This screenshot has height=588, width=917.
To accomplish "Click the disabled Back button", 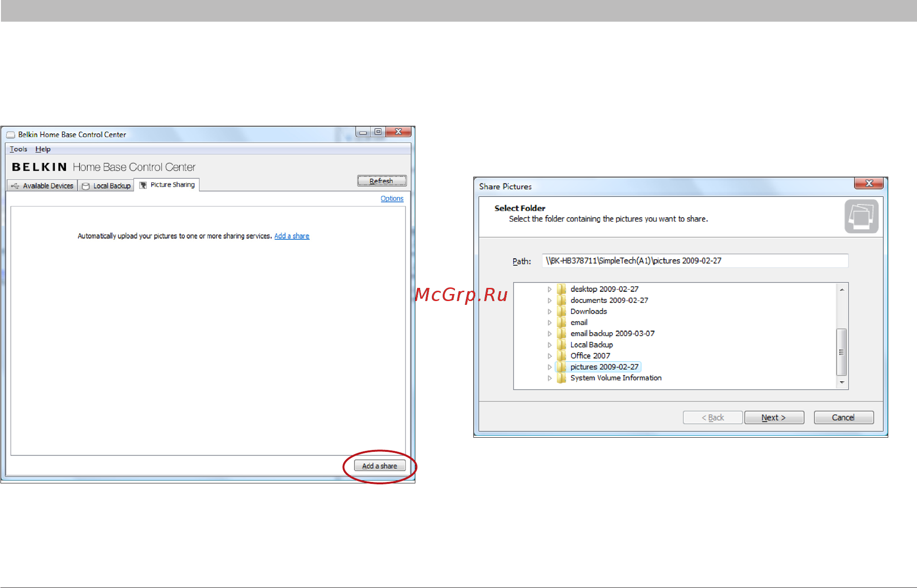I will click(713, 417).
